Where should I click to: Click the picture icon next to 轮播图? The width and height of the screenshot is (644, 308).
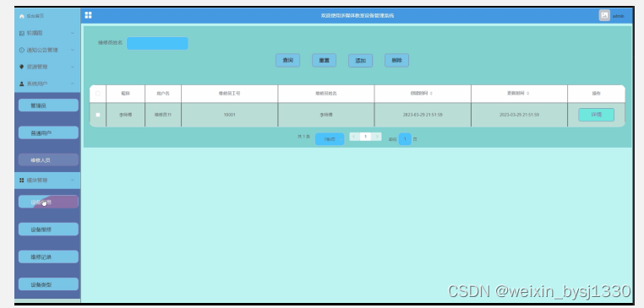[x=22, y=33]
